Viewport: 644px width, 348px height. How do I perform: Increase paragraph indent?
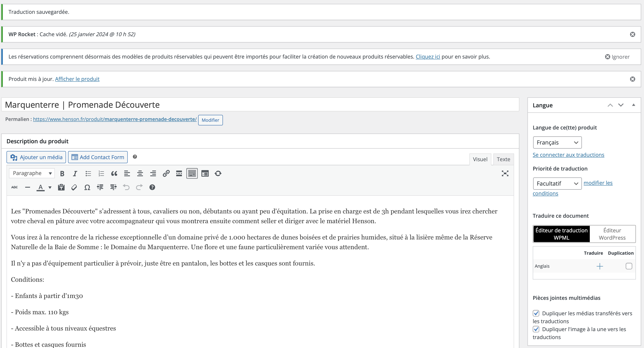113,187
